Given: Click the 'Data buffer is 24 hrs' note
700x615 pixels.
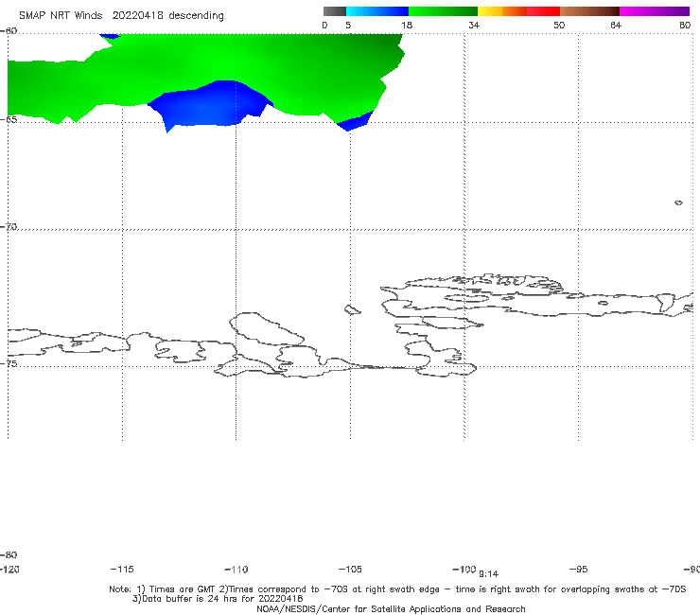Looking at the screenshot, I should (x=218, y=599).
